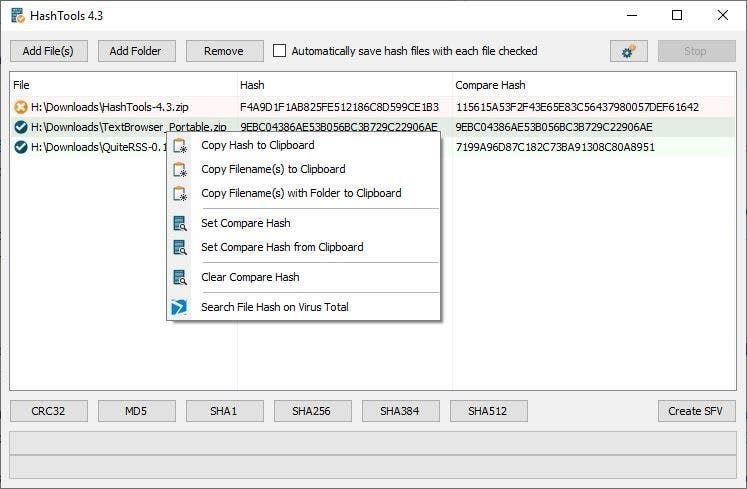Image resolution: width=747 pixels, height=489 pixels.
Task: Click 9EBC04386AE53B056BC3B729C22906AE in Compare Hash column
Action: coord(554,127)
